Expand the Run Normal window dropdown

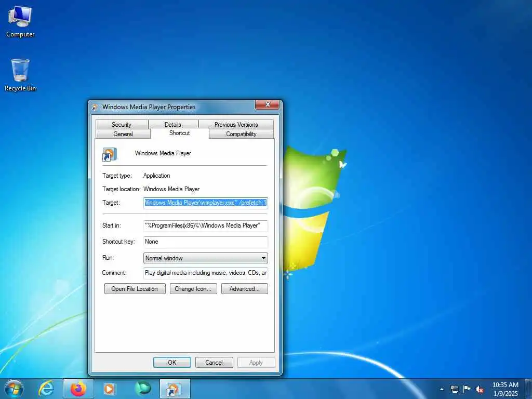point(206,258)
